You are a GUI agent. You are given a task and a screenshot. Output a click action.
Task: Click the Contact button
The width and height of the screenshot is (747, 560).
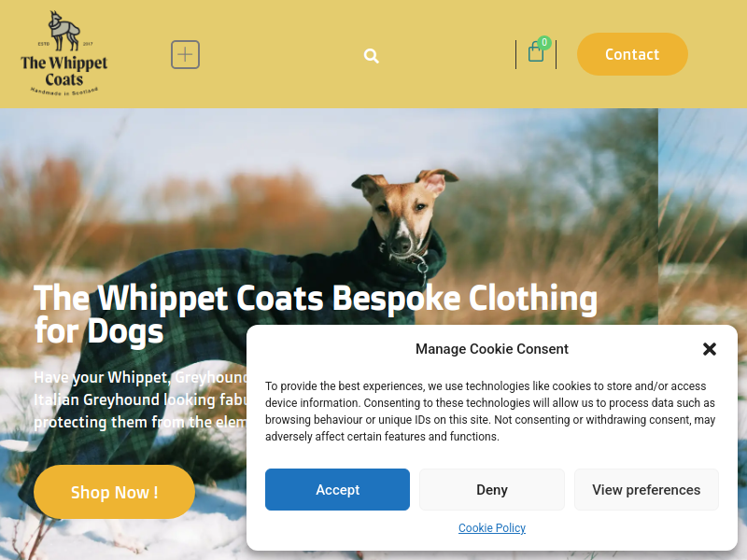pos(632,54)
